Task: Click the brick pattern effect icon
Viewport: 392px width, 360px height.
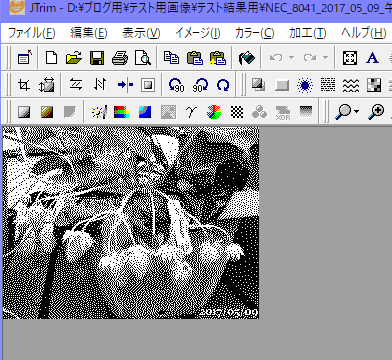Action: [x=328, y=85]
